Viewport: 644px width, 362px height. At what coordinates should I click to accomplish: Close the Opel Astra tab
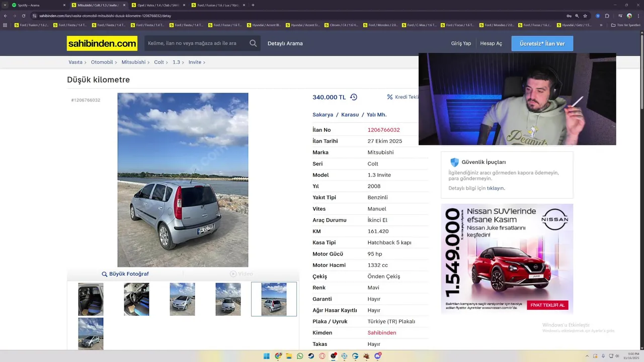(184, 5)
